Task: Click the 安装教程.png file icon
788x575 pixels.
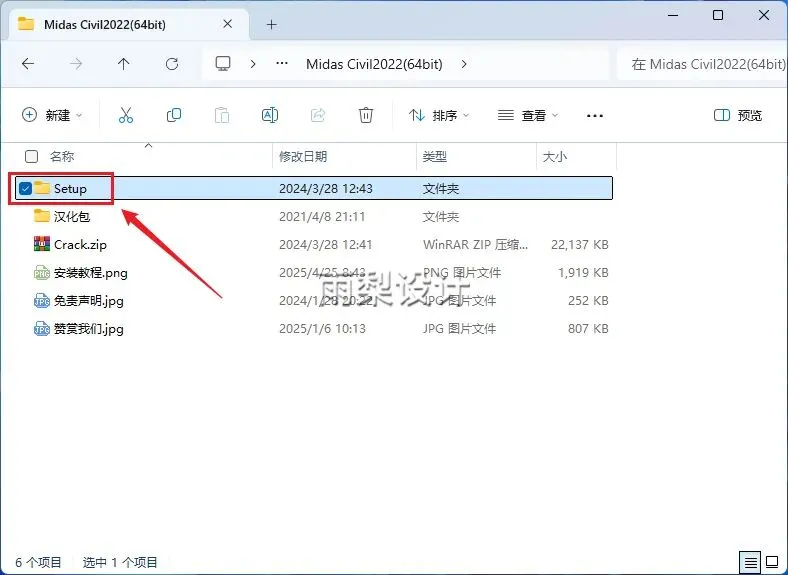Action: [42, 272]
